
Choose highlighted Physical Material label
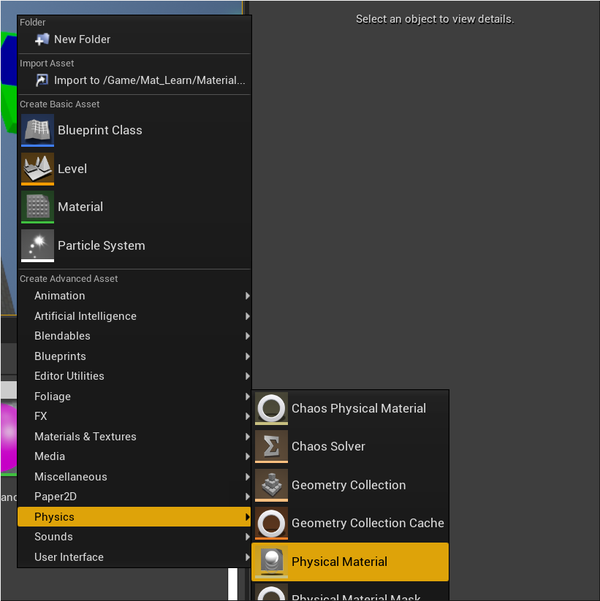pos(339,562)
